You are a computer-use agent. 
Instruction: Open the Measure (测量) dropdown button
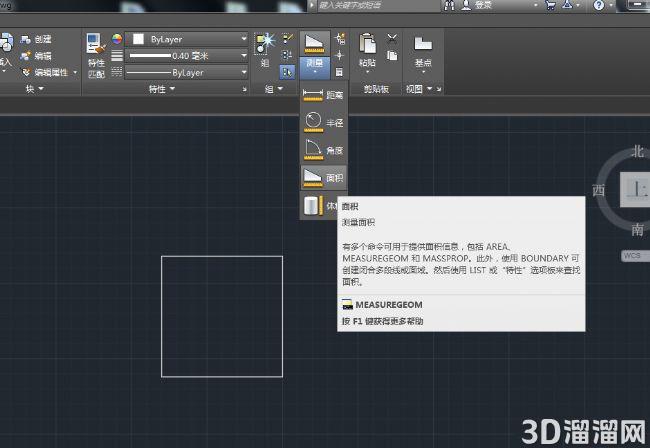[x=315, y=68]
